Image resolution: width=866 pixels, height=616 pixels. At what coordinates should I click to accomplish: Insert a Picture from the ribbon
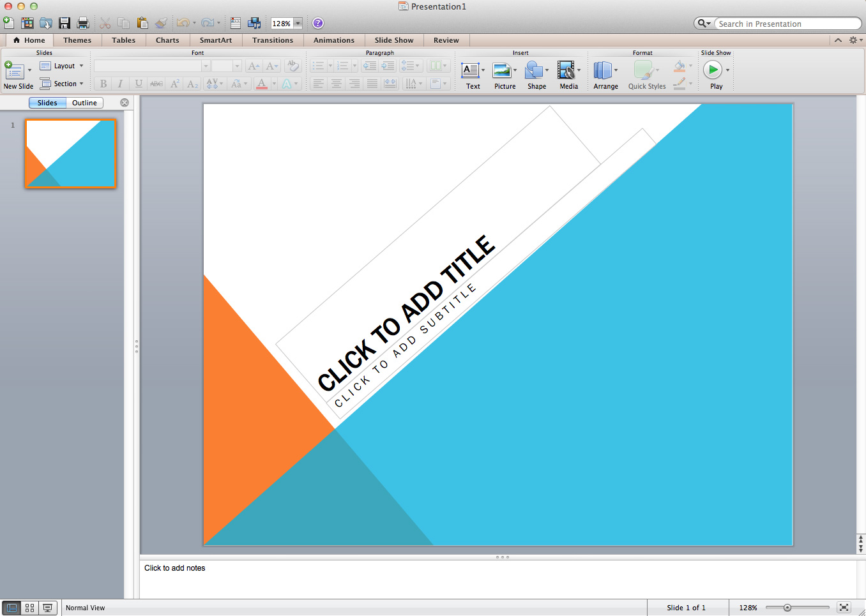[x=503, y=70]
